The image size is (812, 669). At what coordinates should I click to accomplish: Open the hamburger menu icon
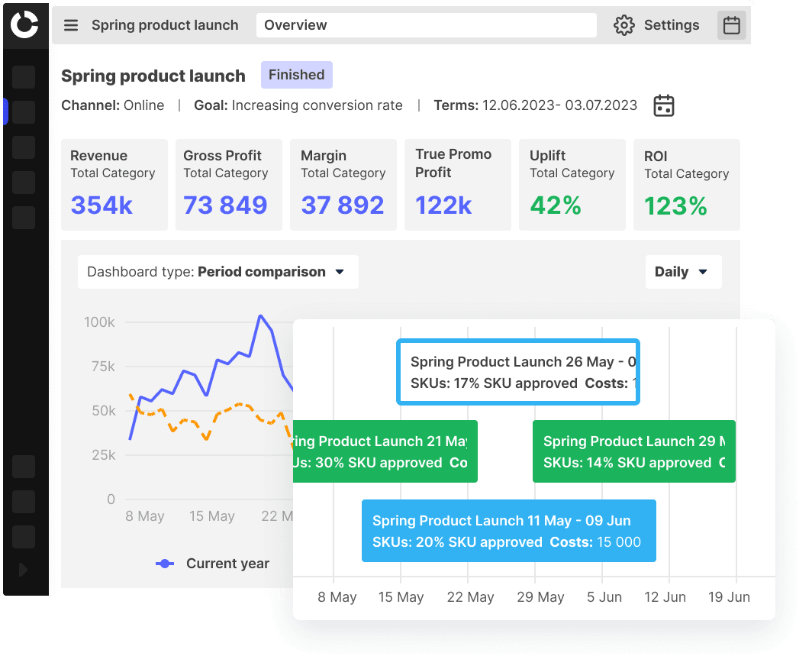71,25
